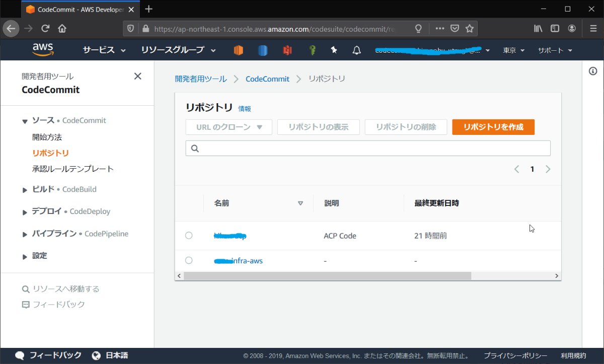
Task: Open the Firefox library icon
Action: pyautogui.click(x=538, y=29)
